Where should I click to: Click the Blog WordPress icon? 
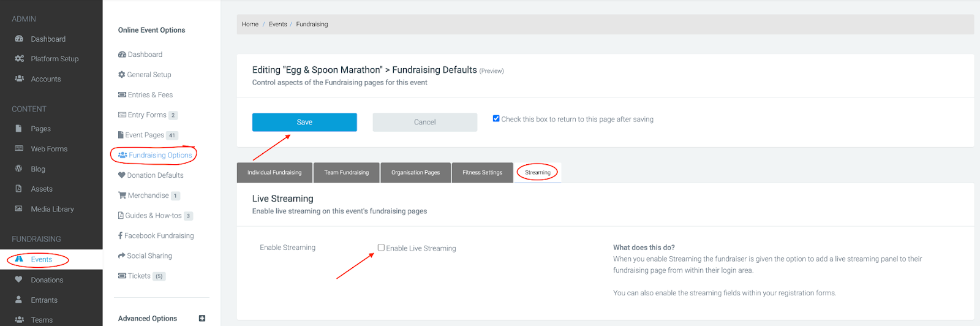pos(18,169)
